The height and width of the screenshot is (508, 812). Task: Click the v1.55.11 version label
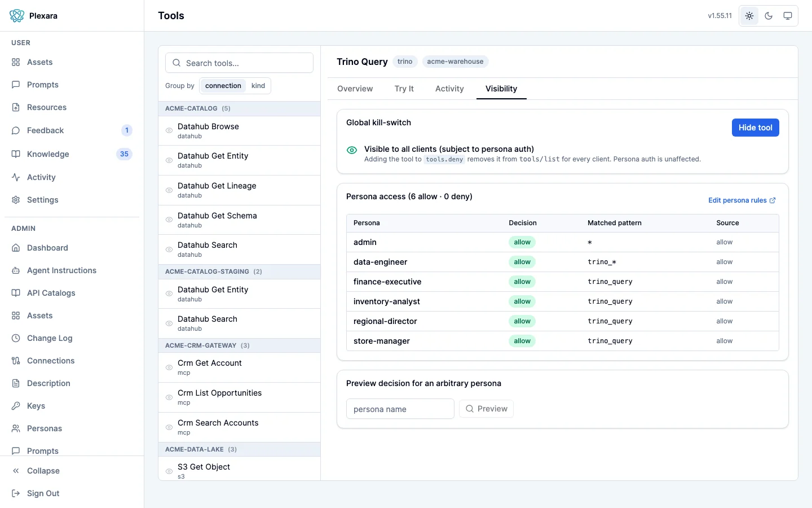tap(720, 16)
